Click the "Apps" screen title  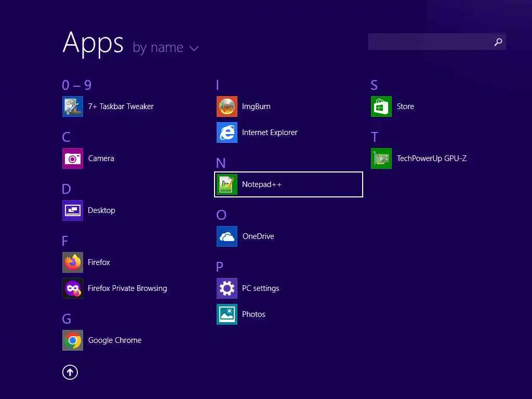pyautogui.click(x=93, y=44)
